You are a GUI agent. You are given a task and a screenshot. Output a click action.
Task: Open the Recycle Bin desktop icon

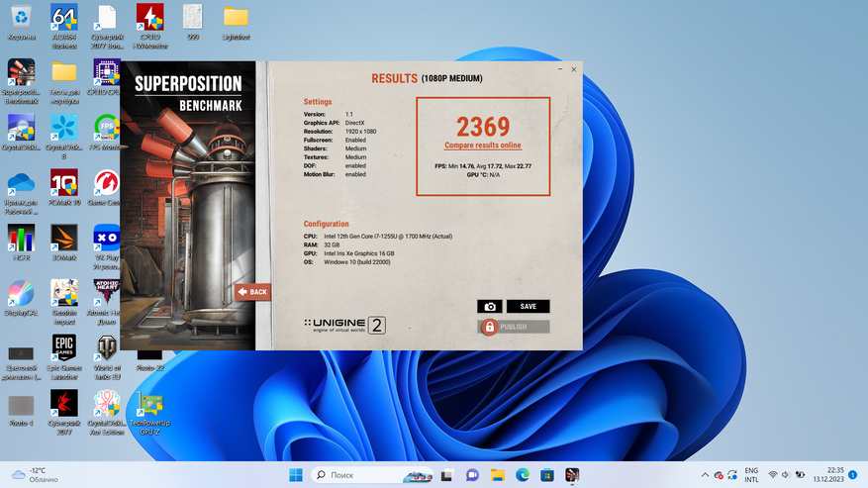(x=21, y=23)
